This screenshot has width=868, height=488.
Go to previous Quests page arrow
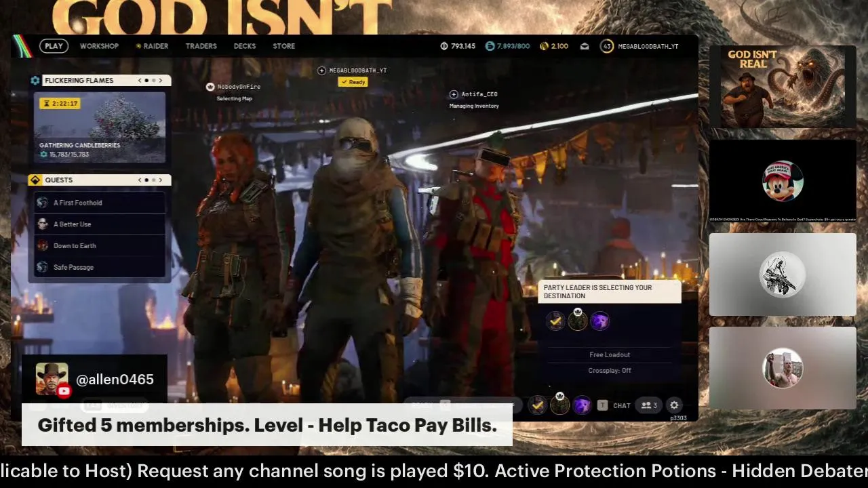[x=140, y=180]
